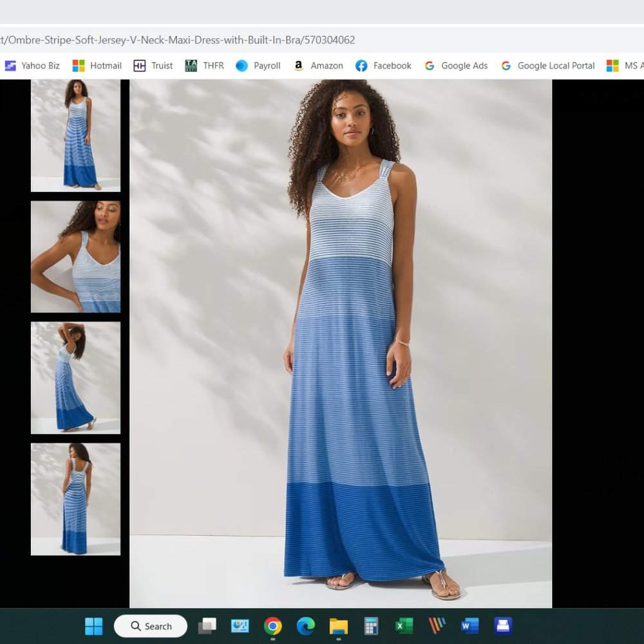Click the taskbar Search box
The width and height of the screenshot is (644, 644).
(x=150, y=627)
